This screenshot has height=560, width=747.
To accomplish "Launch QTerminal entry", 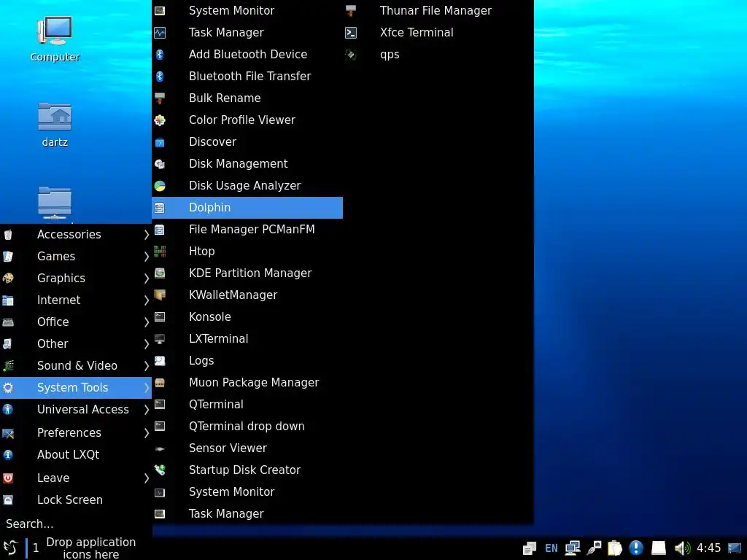I will [x=247, y=404].
